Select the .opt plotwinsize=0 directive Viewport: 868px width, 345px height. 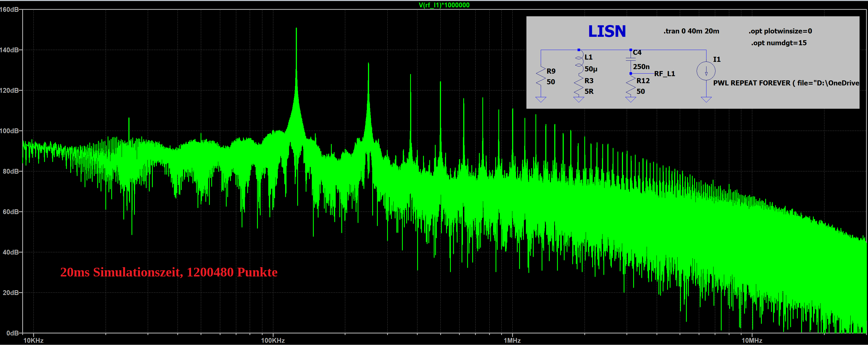[x=780, y=31]
